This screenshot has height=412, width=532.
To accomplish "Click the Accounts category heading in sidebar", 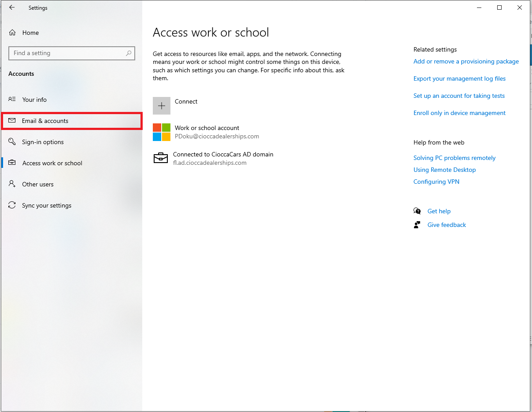I will [21, 74].
